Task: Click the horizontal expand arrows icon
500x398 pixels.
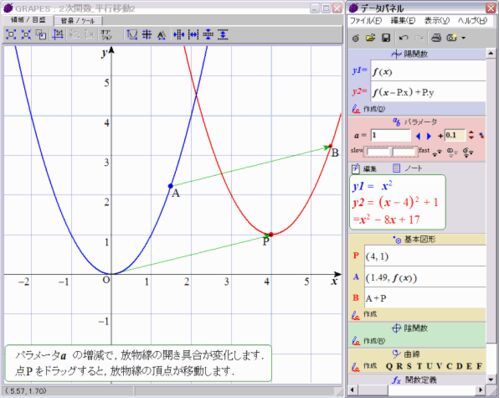Action: pos(193,34)
